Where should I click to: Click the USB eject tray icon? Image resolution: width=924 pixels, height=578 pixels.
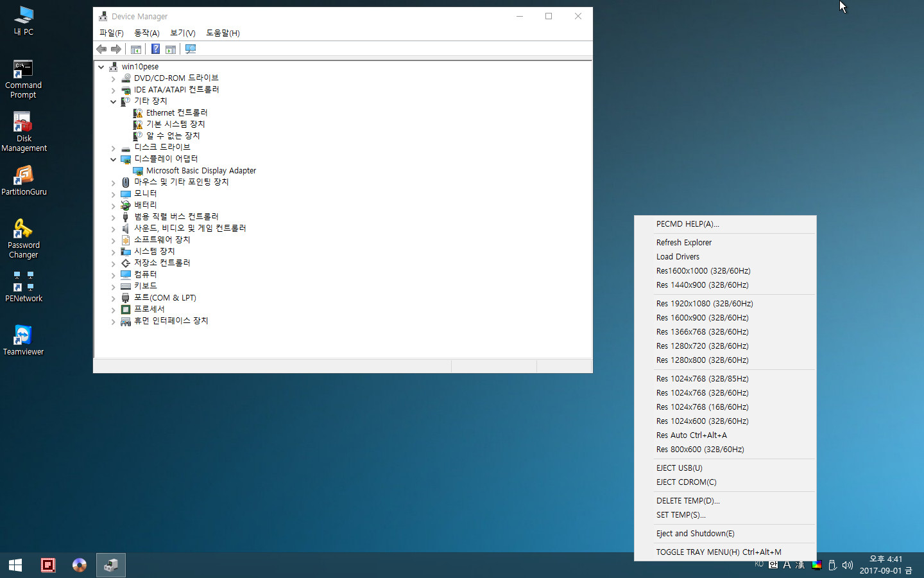[832, 565]
